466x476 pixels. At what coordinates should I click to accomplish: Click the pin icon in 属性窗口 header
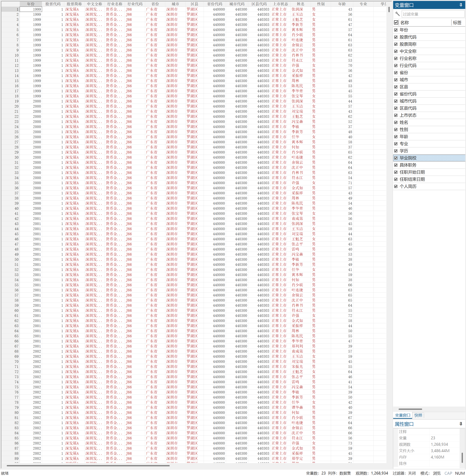click(461, 424)
